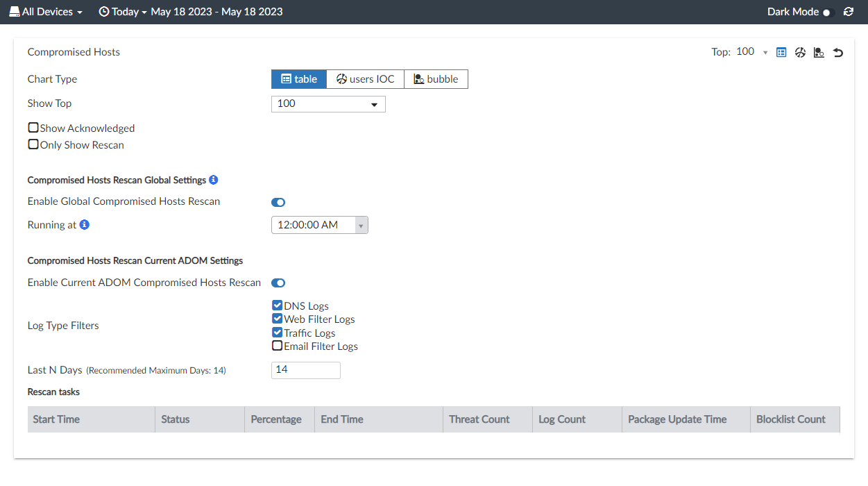Screen dimensions: 868x486
Task: Click the refresh icon in the top bar
Action: pos(848,11)
